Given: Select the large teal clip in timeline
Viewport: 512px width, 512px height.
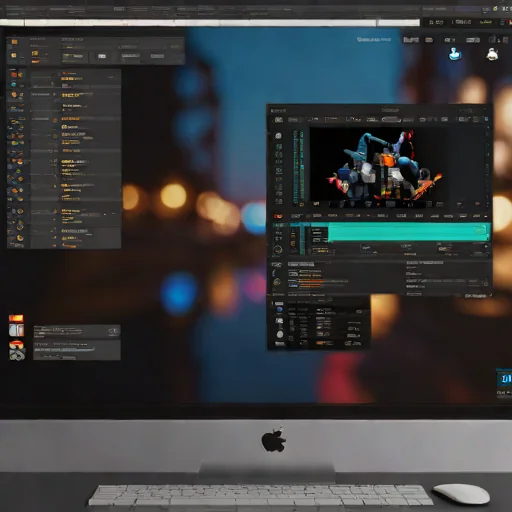Looking at the screenshot, I should (x=409, y=232).
